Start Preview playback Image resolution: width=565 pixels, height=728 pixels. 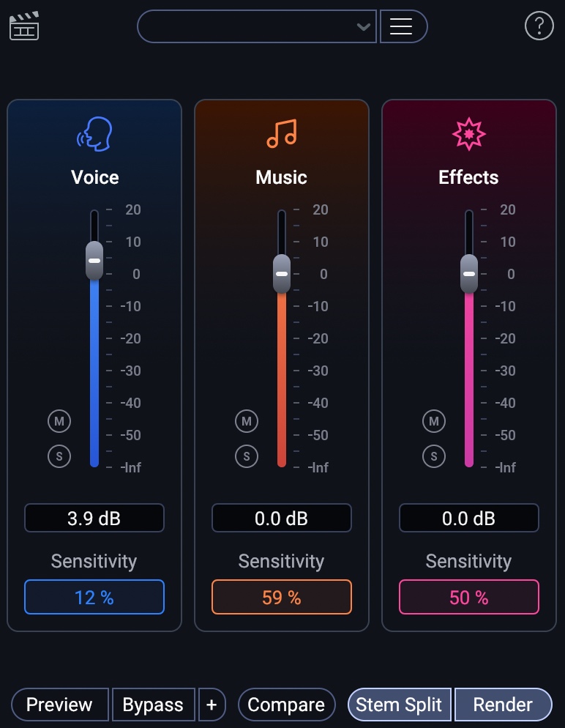(59, 705)
